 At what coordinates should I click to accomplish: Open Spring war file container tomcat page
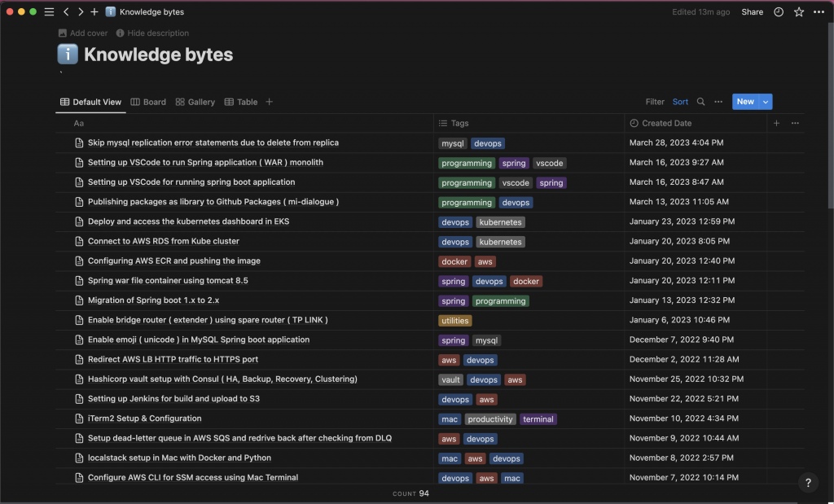click(x=168, y=280)
